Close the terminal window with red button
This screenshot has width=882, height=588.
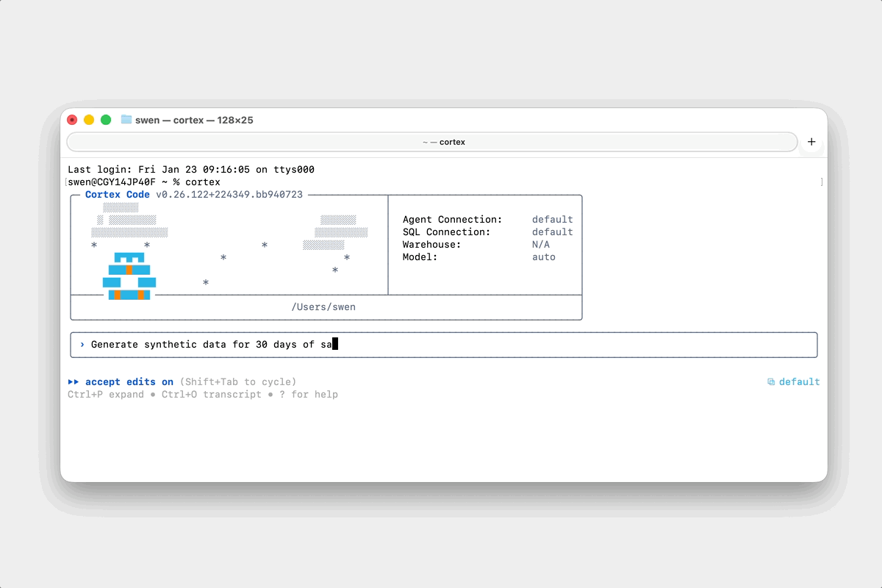[72, 120]
